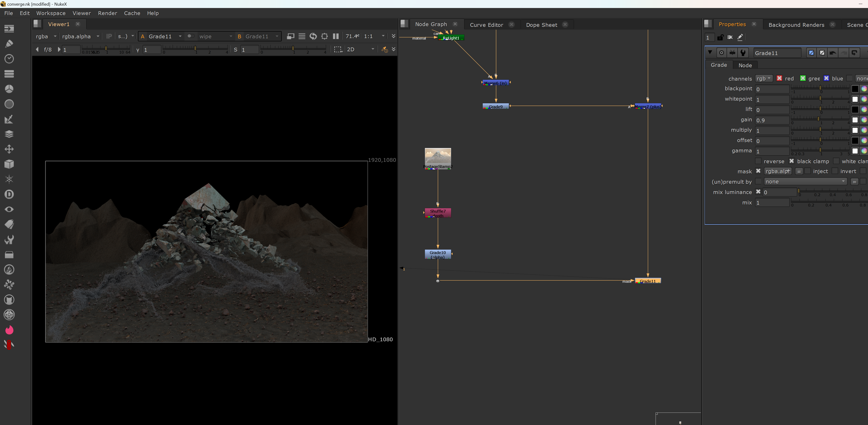Switch to the Node tab in Grade11
This screenshot has width=868, height=425.
(x=745, y=65)
